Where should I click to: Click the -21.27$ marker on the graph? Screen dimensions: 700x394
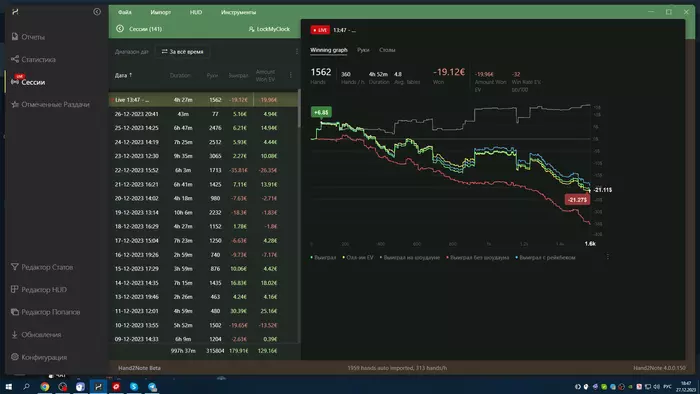577,199
